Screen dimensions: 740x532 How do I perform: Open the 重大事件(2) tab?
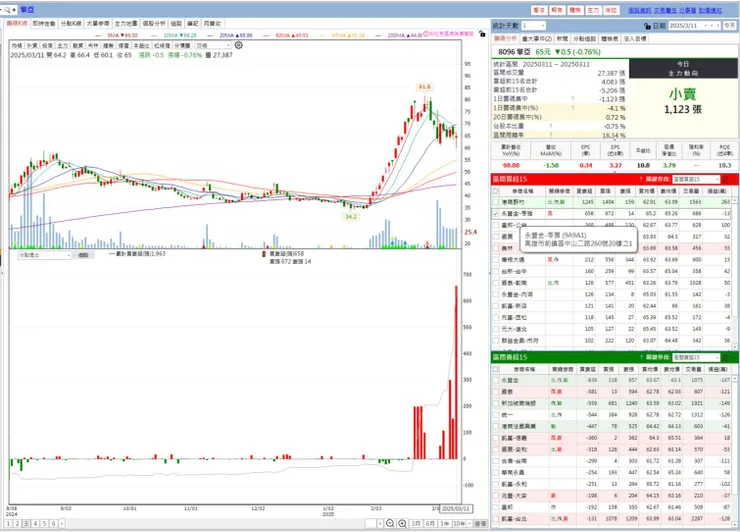[x=537, y=39]
